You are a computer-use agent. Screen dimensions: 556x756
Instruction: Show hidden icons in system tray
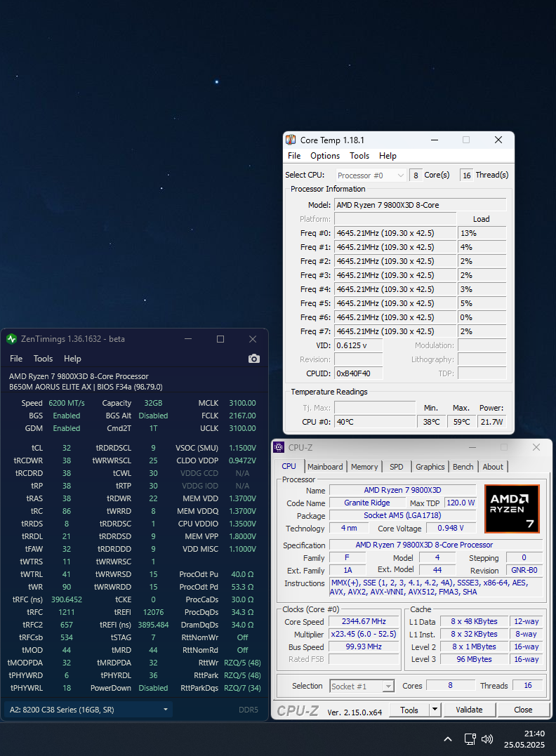coord(447,738)
